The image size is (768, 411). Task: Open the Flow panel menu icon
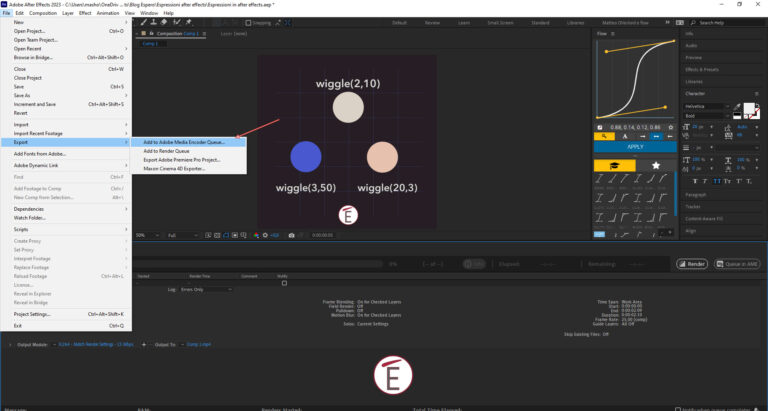(613, 34)
